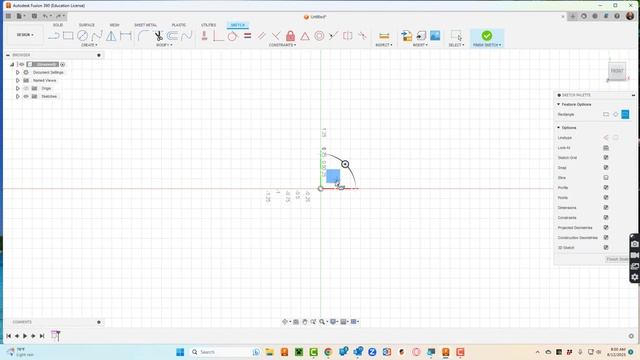This screenshot has width=640, height=360.
Task: Click the Measure tool in Inspect
Action: pos(384,36)
